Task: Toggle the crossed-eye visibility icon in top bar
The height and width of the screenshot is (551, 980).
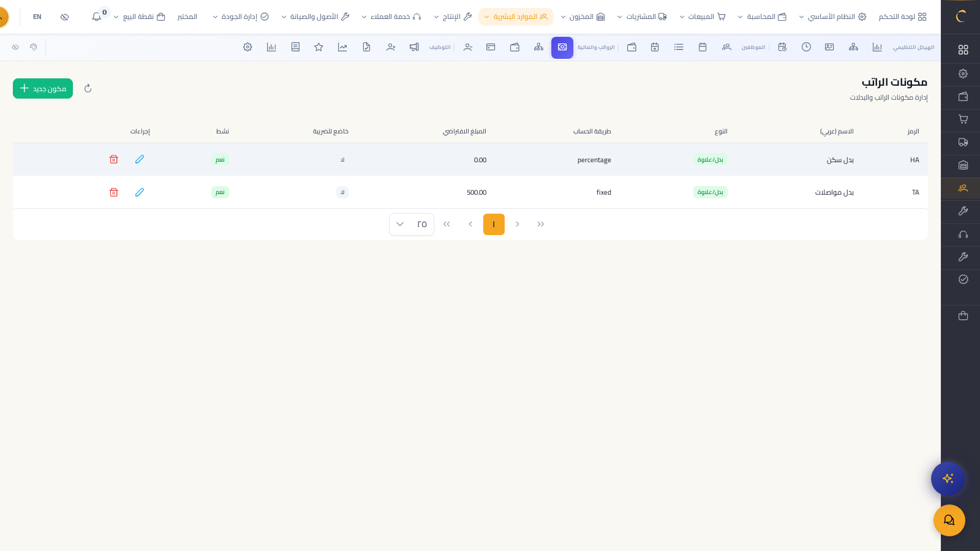Action: click(x=65, y=17)
